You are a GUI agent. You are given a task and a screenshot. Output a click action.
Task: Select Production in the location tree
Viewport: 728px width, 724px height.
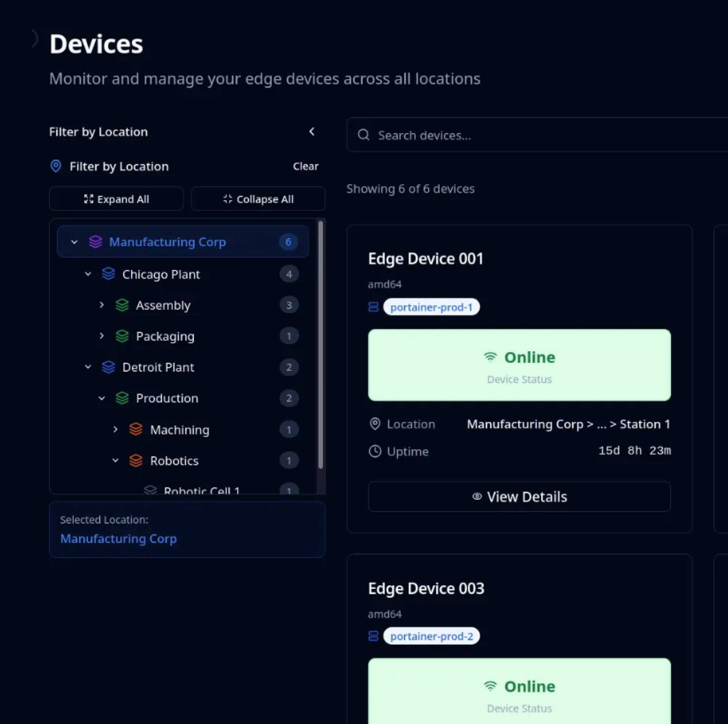click(167, 398)
